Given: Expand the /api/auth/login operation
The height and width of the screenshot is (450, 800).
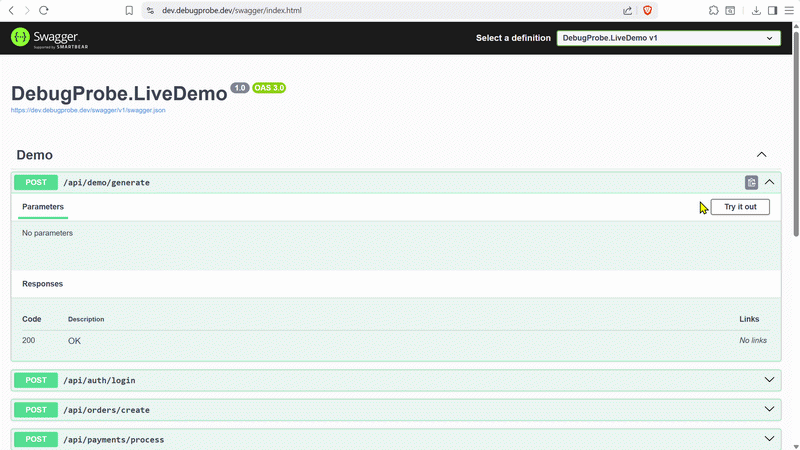Looking at the screenshot, I should pyautogui.click(x=769, y=380).
